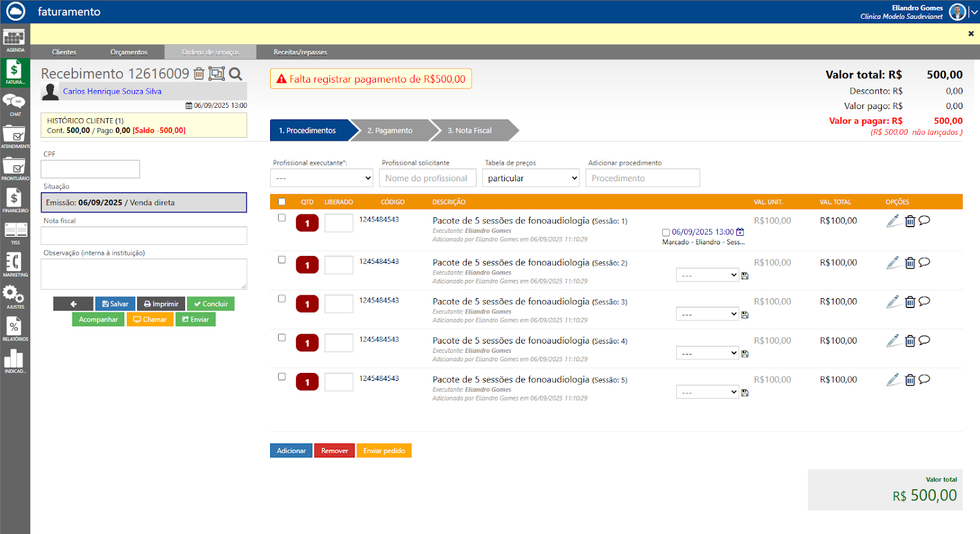
Task: Open the Marketing sidebar module
Action: coord(15,265)
